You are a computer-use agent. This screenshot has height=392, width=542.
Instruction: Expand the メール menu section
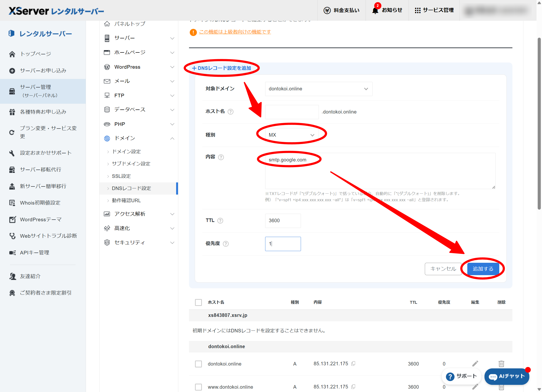pos(139,81)
